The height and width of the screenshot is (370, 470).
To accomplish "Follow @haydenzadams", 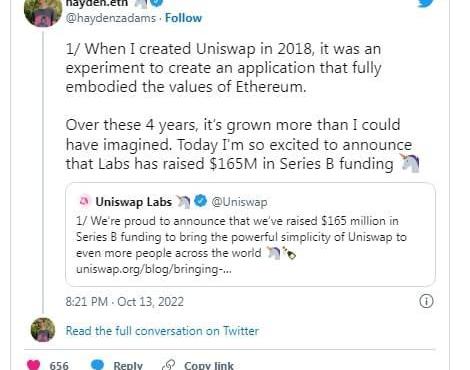I will click(183, 18).
